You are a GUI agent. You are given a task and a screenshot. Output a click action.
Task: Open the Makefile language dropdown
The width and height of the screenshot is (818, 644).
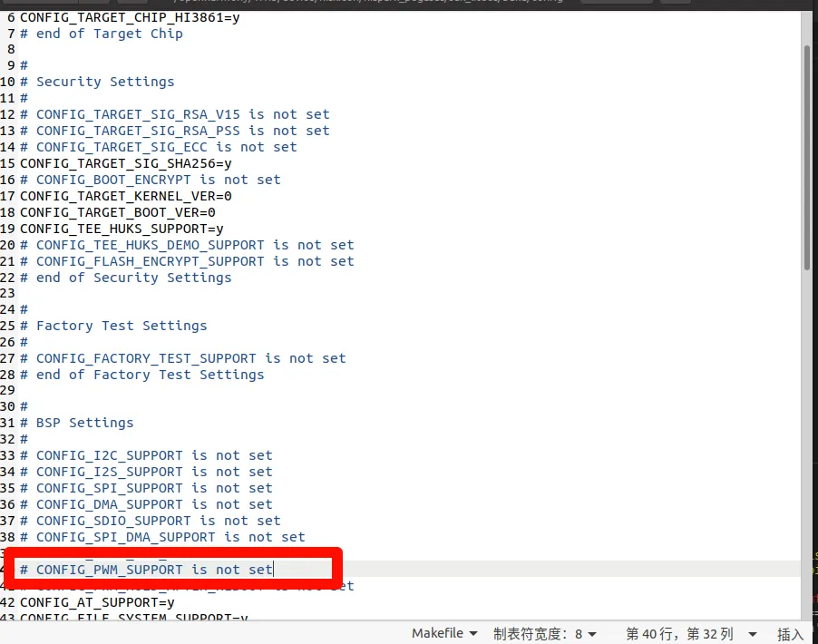click(x=443, y=633)
